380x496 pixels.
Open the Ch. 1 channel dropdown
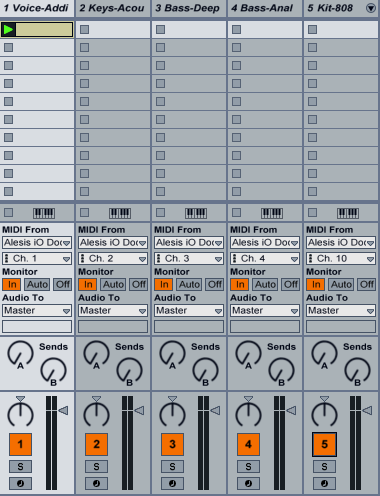[x=37, y=259]
